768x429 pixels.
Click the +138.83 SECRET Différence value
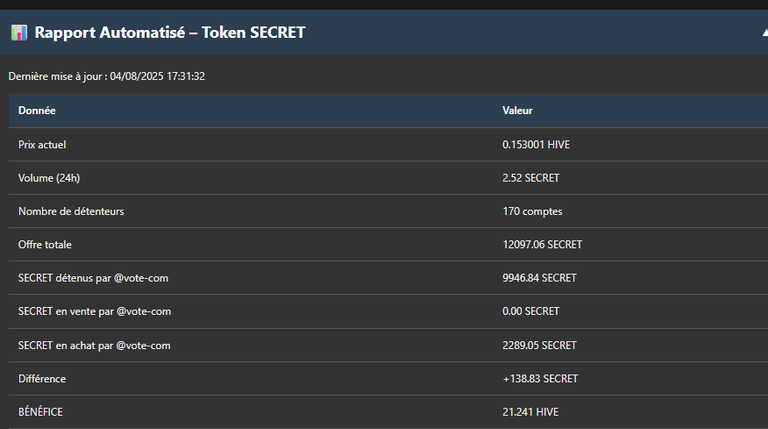(x=540, y=379)
